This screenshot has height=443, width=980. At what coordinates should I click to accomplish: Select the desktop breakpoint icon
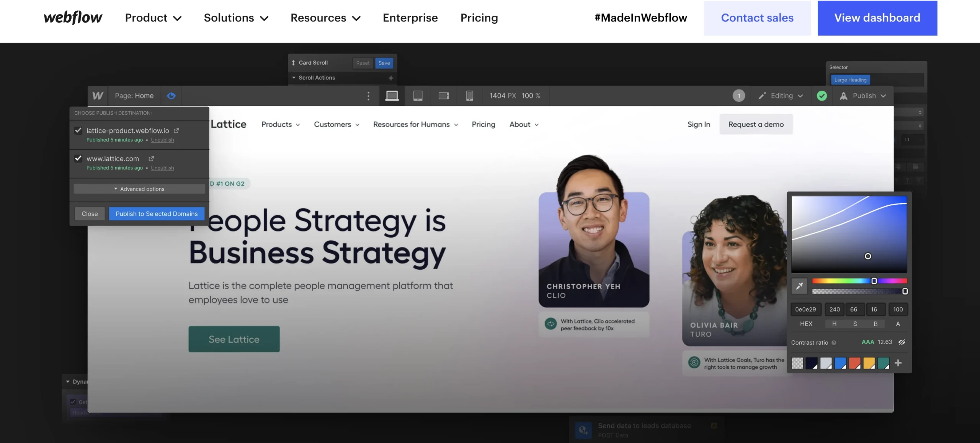(392, 96)
